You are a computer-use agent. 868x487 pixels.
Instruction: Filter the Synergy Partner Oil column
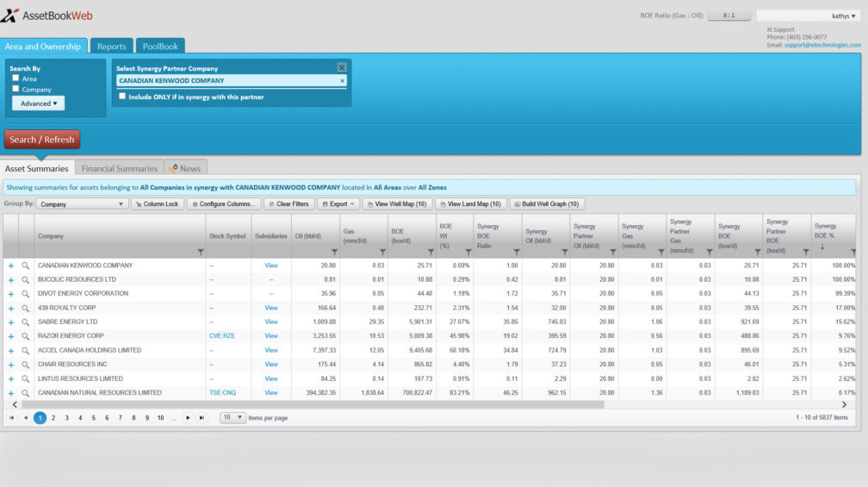click(613, 252)
